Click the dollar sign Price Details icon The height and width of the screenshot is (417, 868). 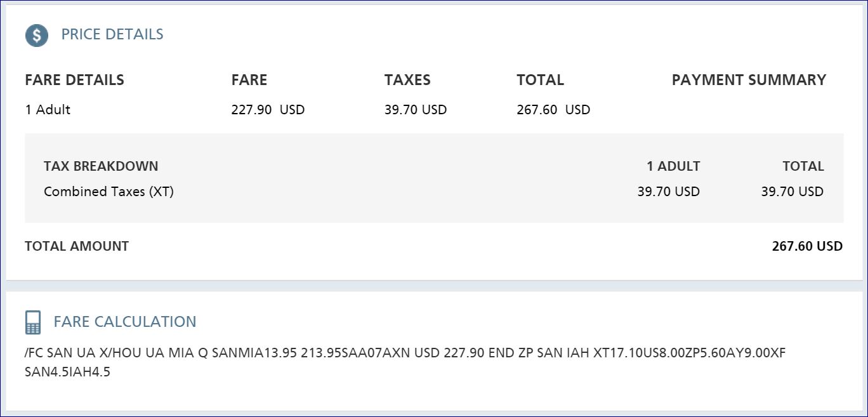[x=36, y=36]
